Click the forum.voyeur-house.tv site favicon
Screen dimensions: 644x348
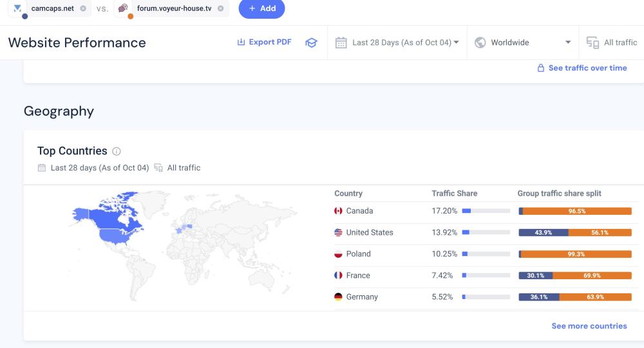pyautogui.click(x=123, y=8)
